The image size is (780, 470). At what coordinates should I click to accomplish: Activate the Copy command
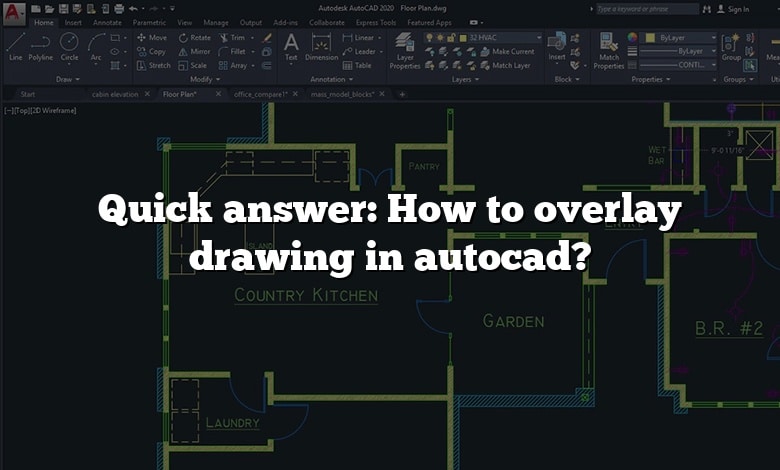(151, 52)
